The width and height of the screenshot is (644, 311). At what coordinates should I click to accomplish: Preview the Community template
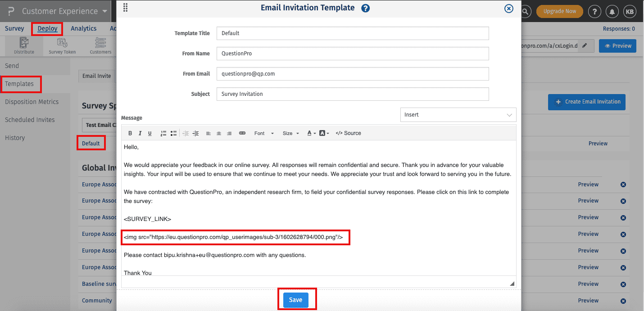point(588,301)
